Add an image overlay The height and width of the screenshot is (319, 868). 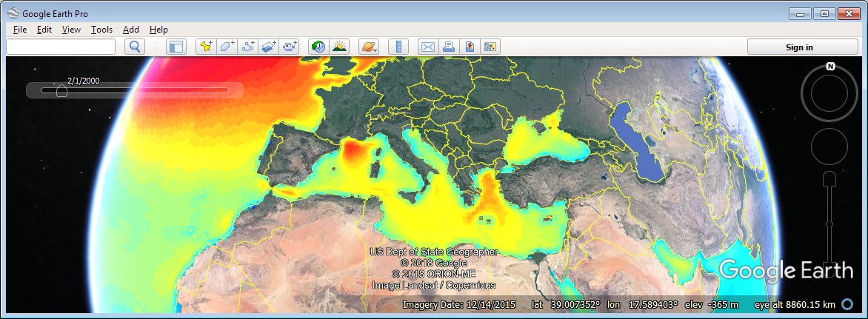click(268, 47)
